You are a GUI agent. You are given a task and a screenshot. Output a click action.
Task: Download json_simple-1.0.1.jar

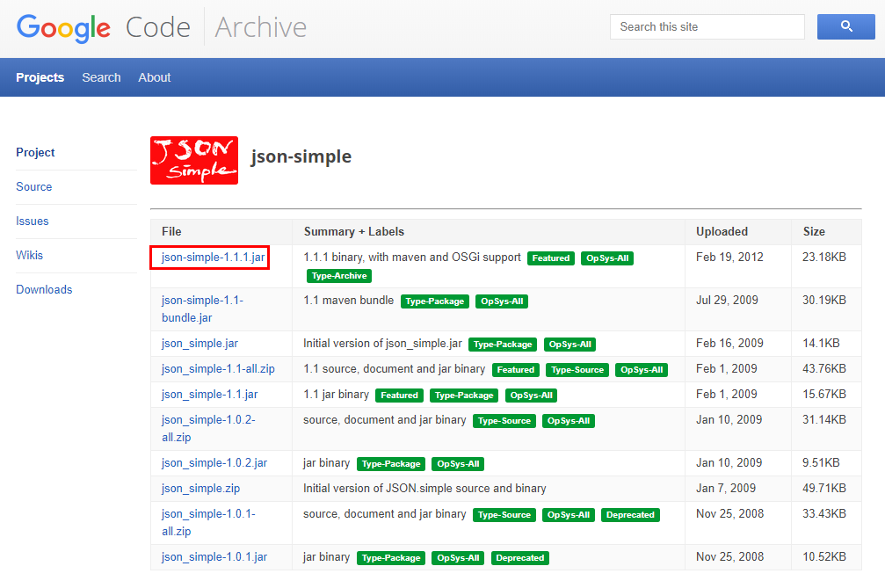(x=214, y=557)
